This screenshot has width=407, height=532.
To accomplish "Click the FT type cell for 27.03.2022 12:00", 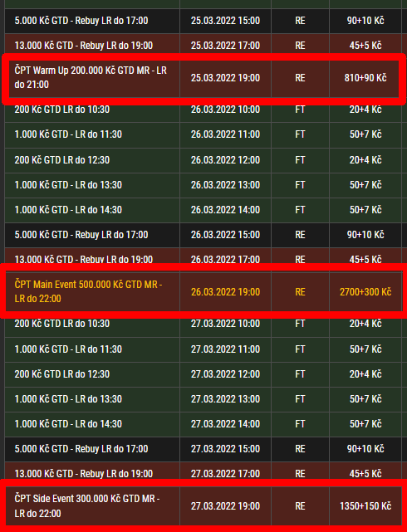I will pos(300,374).
